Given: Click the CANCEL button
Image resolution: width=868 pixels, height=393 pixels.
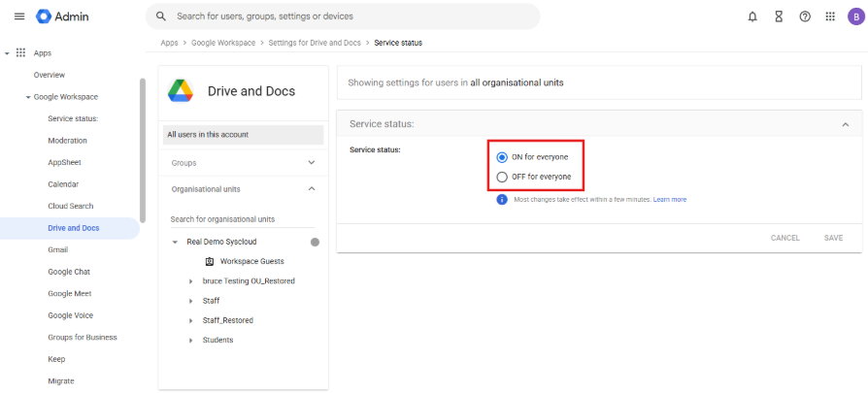Looking at the screenshot, I should pos(785,238).
